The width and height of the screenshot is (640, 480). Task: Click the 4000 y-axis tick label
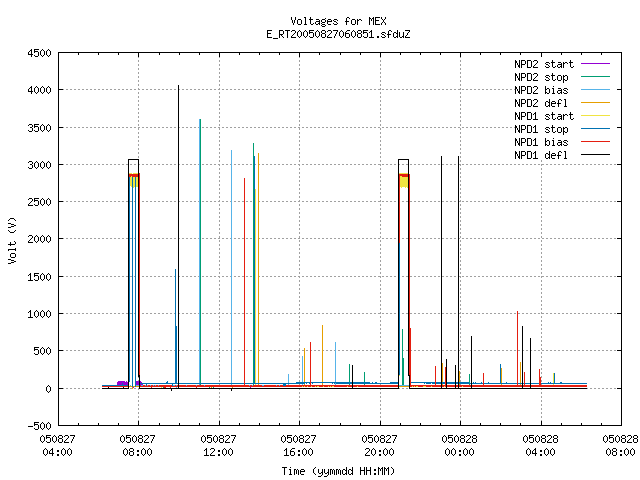(40, 90)
